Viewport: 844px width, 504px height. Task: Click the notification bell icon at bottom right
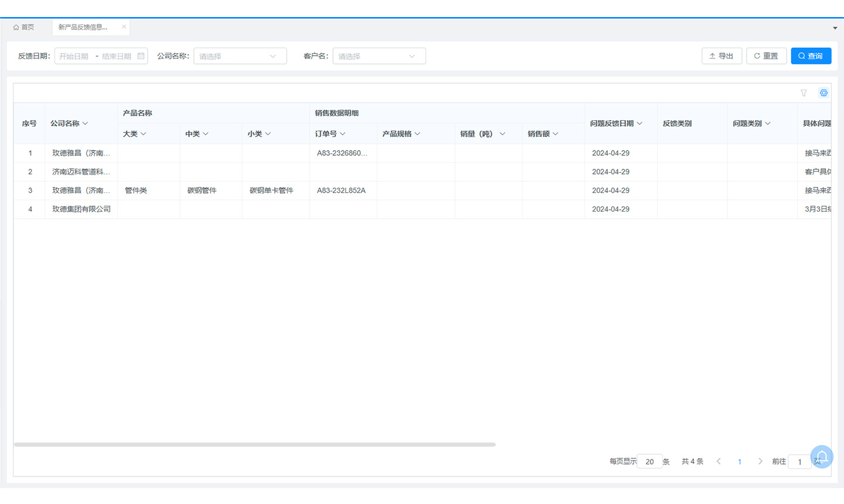coord(821,457)
